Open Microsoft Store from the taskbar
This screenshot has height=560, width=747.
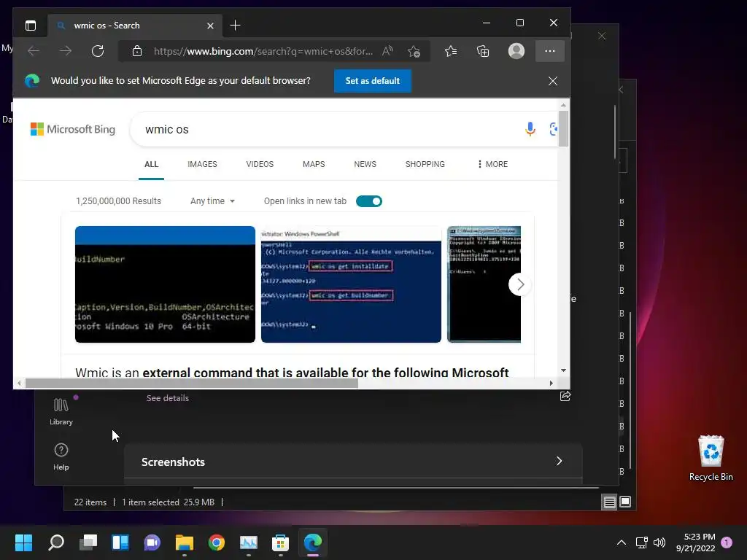click(281, 542)
